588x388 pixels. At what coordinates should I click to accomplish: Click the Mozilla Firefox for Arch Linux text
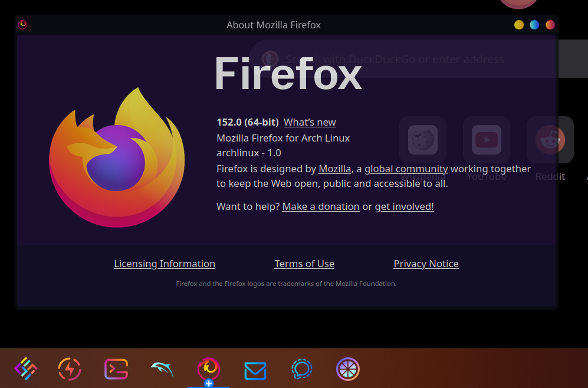tap(283, 138)
